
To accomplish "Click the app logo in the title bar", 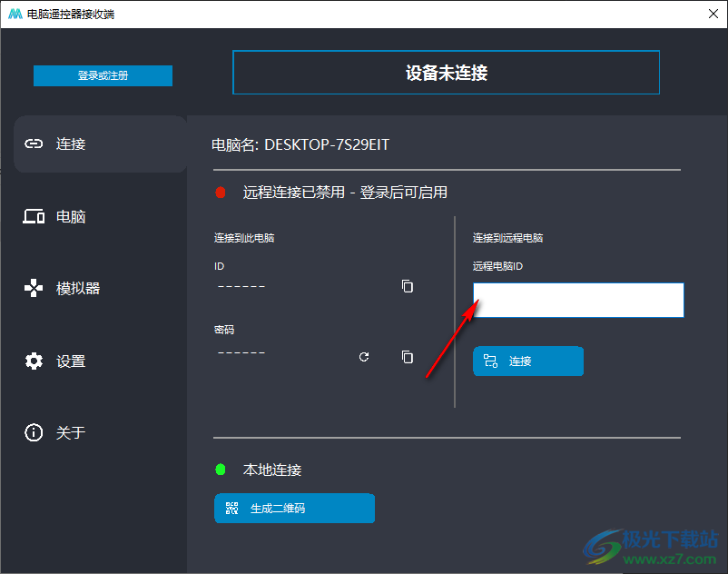I will 13,14.
